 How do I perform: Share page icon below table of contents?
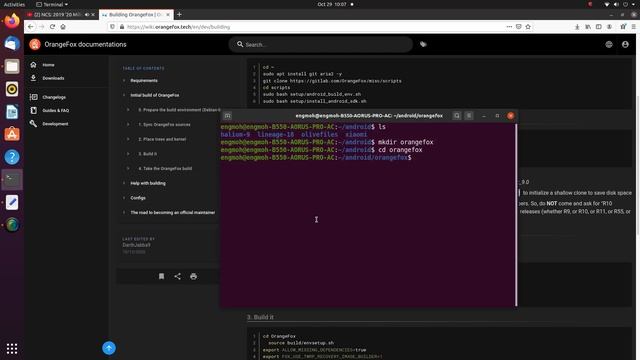tap(178, 276)
